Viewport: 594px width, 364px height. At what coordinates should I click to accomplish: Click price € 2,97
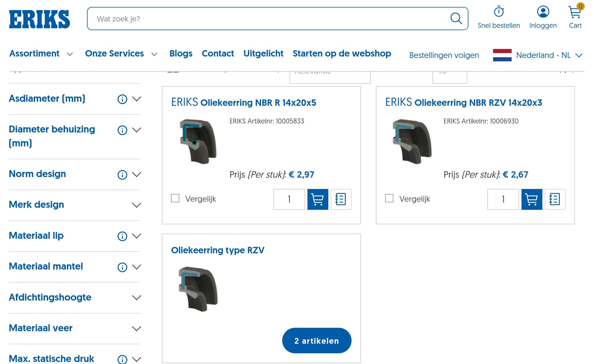click(302, 174)
